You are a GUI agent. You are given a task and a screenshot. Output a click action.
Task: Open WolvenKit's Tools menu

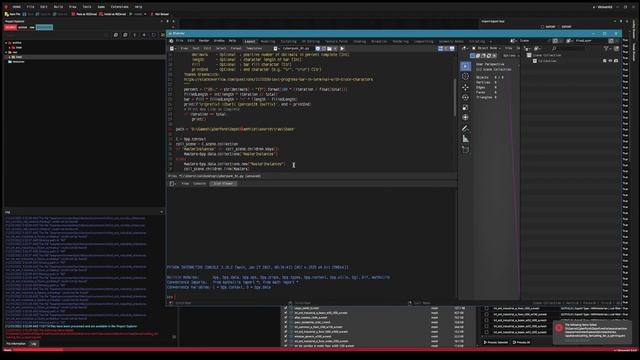(87, 7)
